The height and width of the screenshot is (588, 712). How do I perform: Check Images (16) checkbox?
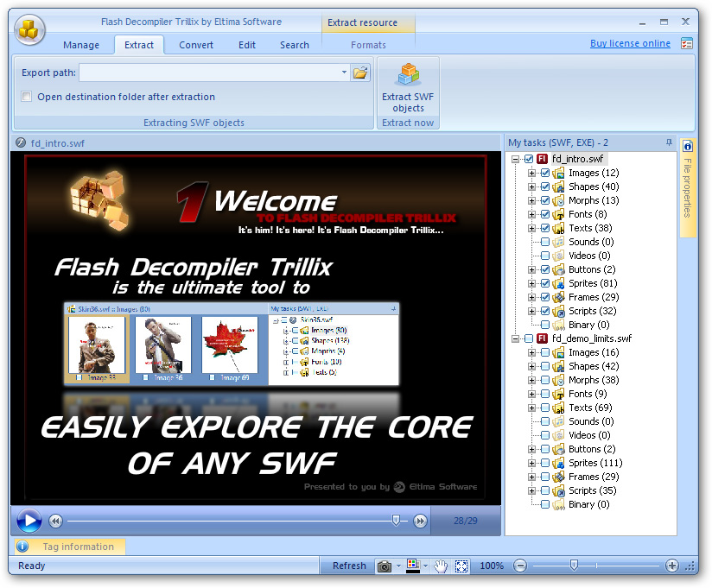pos(545,352)
